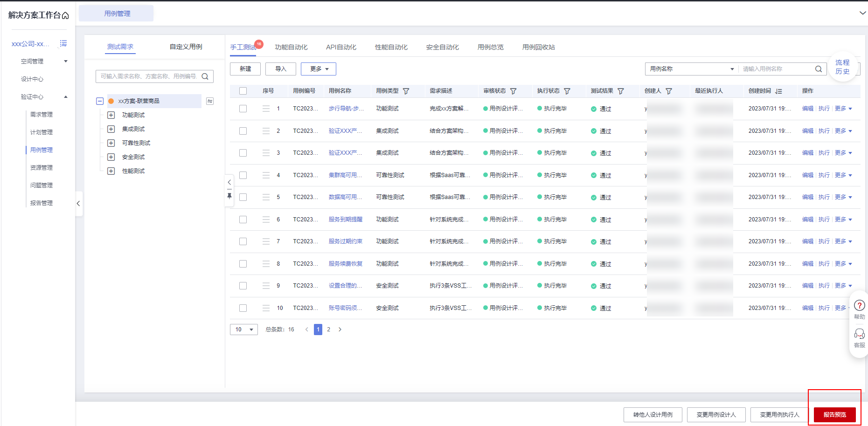Click the red 报告预览 button
The height and width of the screenshot is (426, 868).
[835, 415]
